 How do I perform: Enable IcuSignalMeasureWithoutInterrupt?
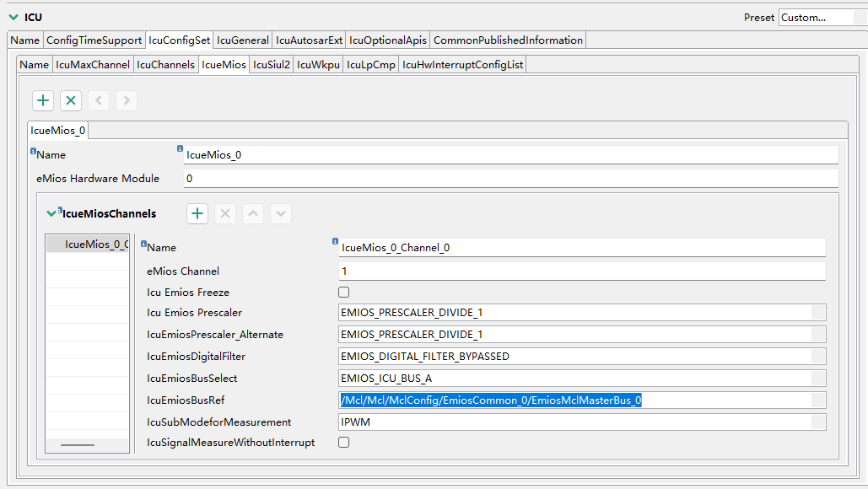click(343, 442)
